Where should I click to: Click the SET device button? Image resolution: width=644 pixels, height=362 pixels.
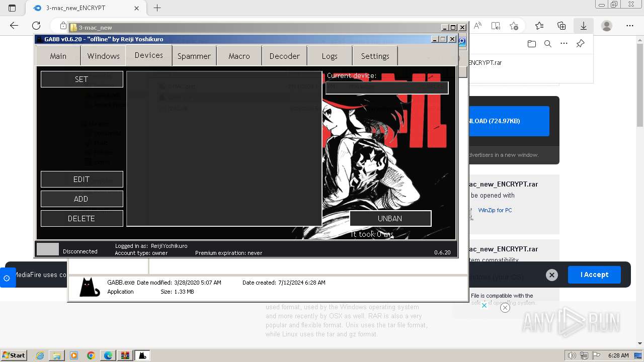82,79
